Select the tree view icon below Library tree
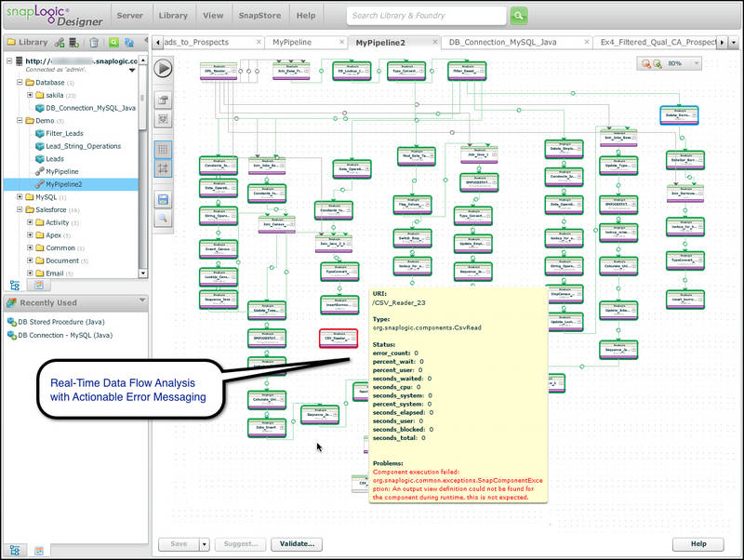 [15, 286]
